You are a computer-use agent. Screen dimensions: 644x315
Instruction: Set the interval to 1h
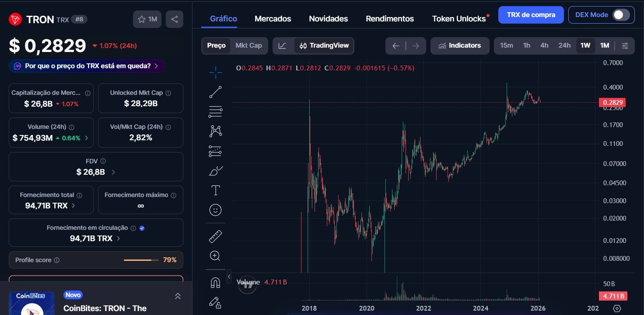click(527, 45)
